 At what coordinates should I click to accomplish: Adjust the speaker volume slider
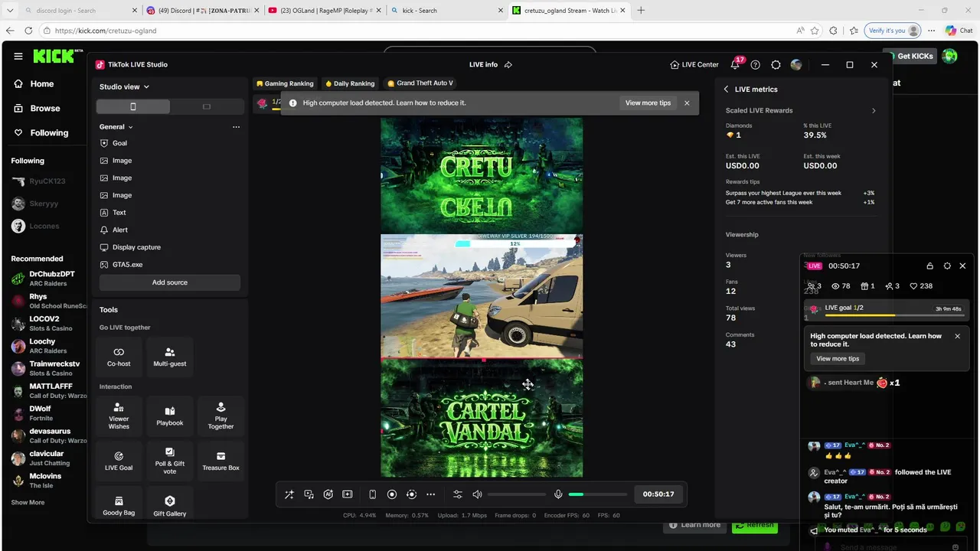(x=517, y=494)
